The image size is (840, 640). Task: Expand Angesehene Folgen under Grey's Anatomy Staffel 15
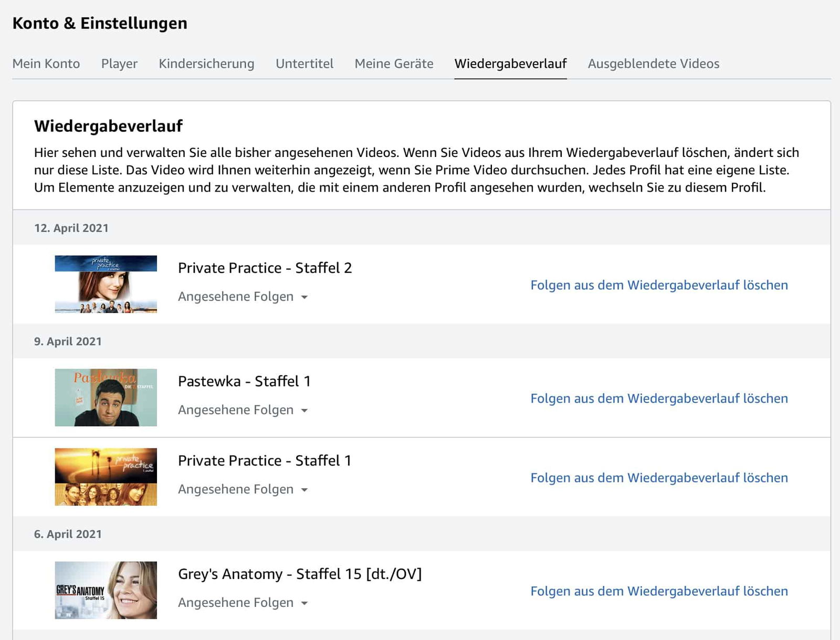[x=243, y=603]
